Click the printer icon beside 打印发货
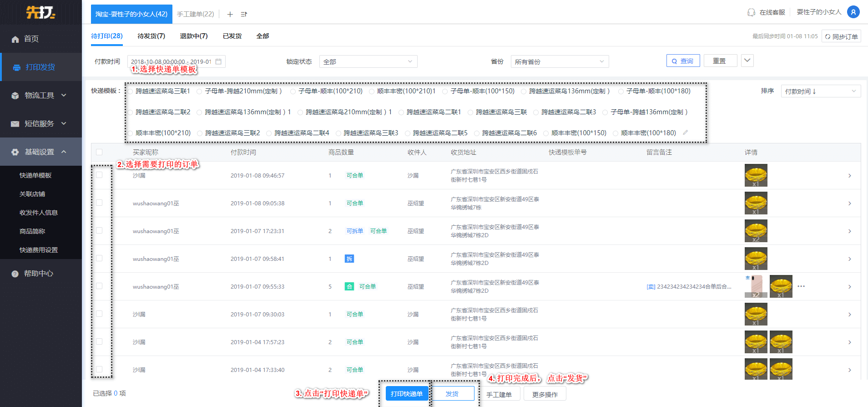Screen dimensions: 868x407 17,67
